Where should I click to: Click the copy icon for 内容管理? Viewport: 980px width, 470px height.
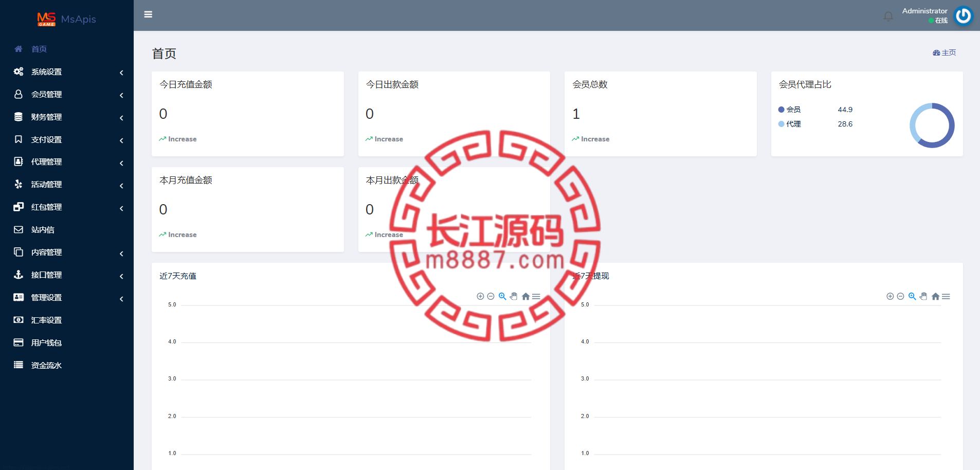point(19,252)
